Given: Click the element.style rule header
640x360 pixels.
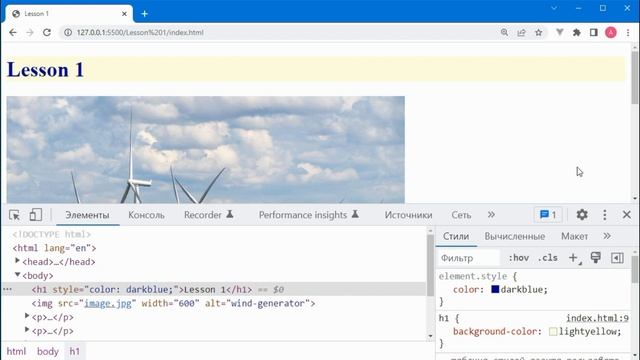Looking at the screenshot, I should coord(477,276).
